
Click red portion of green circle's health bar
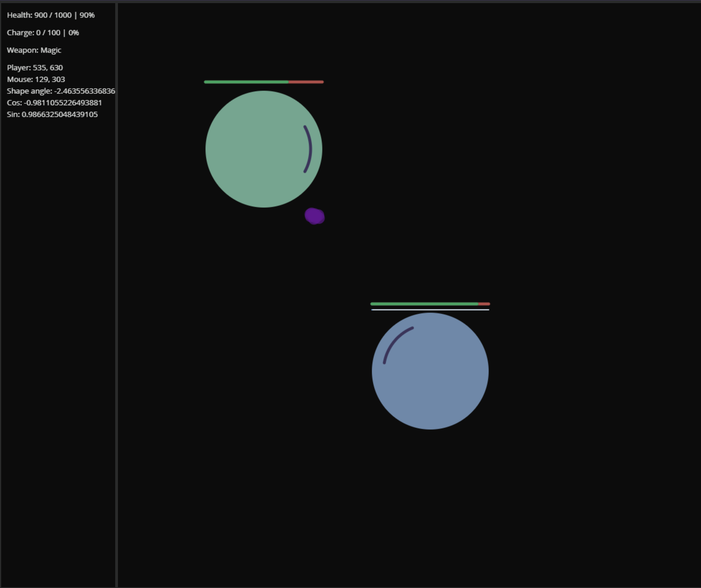pyautogui.click(x=306, y=82)
